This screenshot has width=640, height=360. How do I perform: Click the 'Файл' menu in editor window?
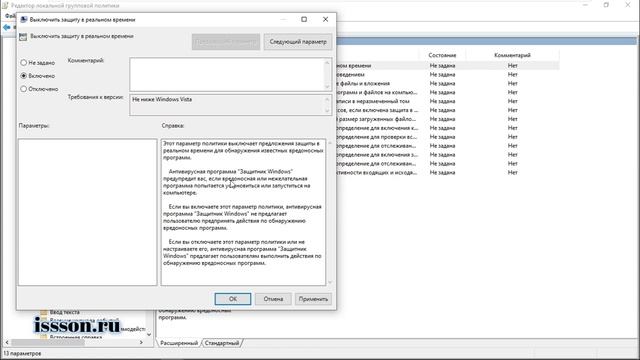coord(10,16)
